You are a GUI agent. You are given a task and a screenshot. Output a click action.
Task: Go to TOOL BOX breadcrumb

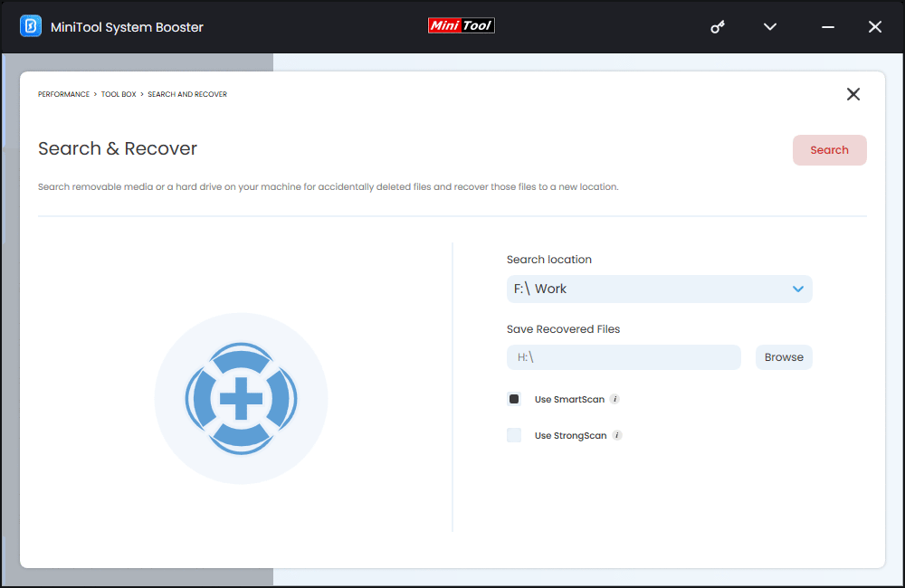[119, 94]
